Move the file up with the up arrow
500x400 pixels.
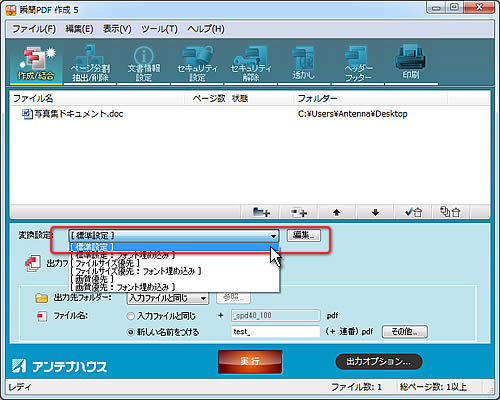(x=337, y=212)
